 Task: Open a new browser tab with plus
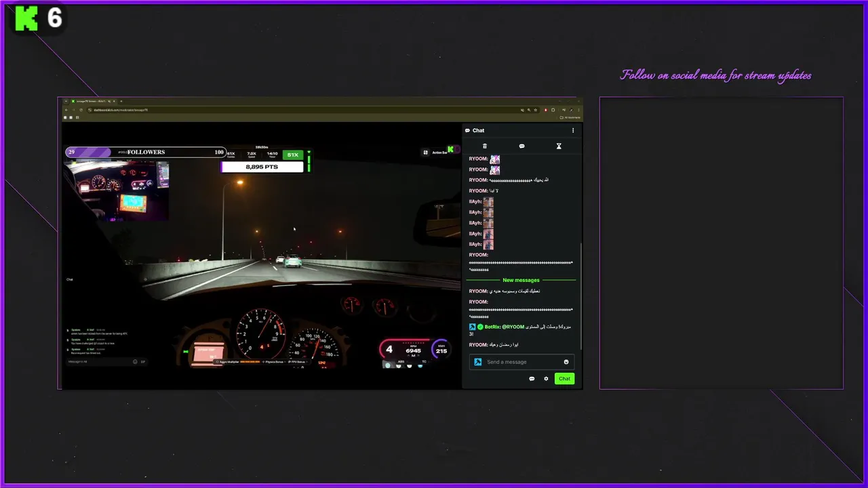[121, 102]
